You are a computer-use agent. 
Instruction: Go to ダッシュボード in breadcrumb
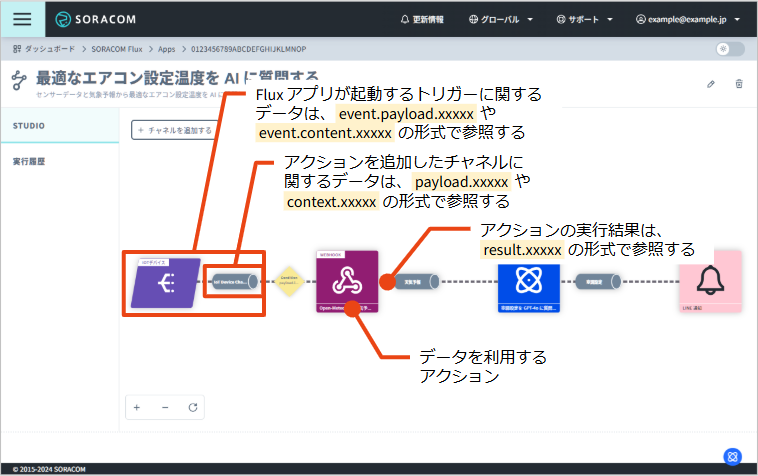tap(44, 49)
